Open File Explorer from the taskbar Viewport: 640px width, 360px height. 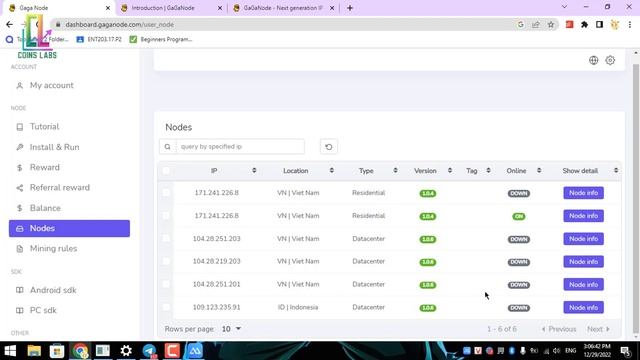pyautogui.click(x=34, y=351)
